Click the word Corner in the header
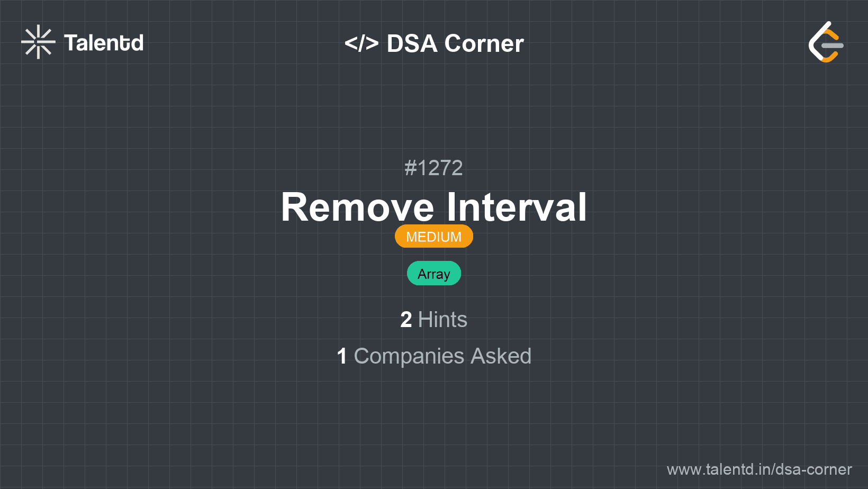868x489 pixels. [x=484, y=43]
